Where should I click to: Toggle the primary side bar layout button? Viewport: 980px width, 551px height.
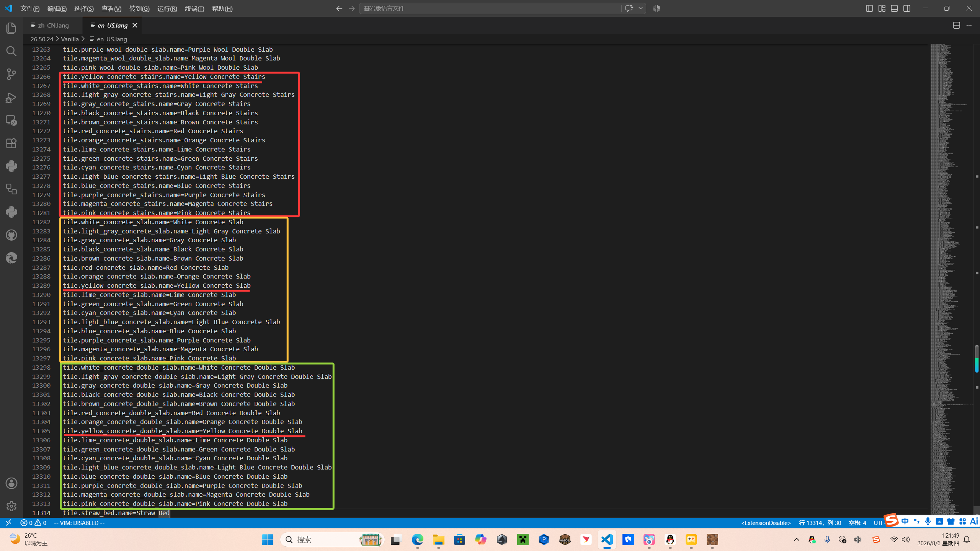(869, 8)
